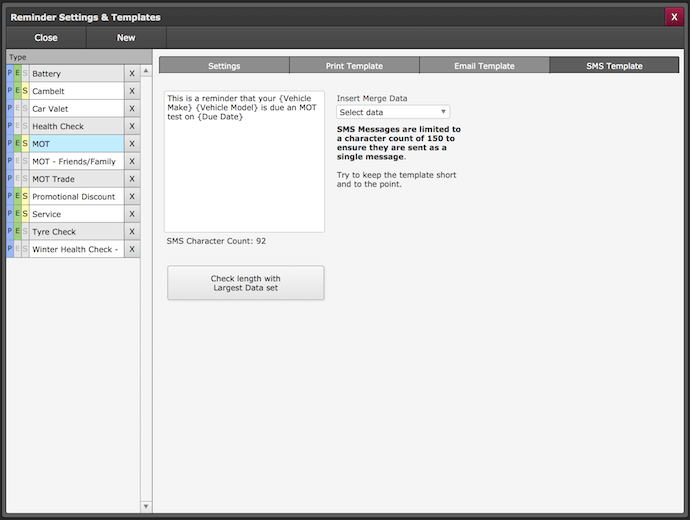Screen dimensions: 690x520
Task: Delete the Health Check row
Action: point(131,126)
